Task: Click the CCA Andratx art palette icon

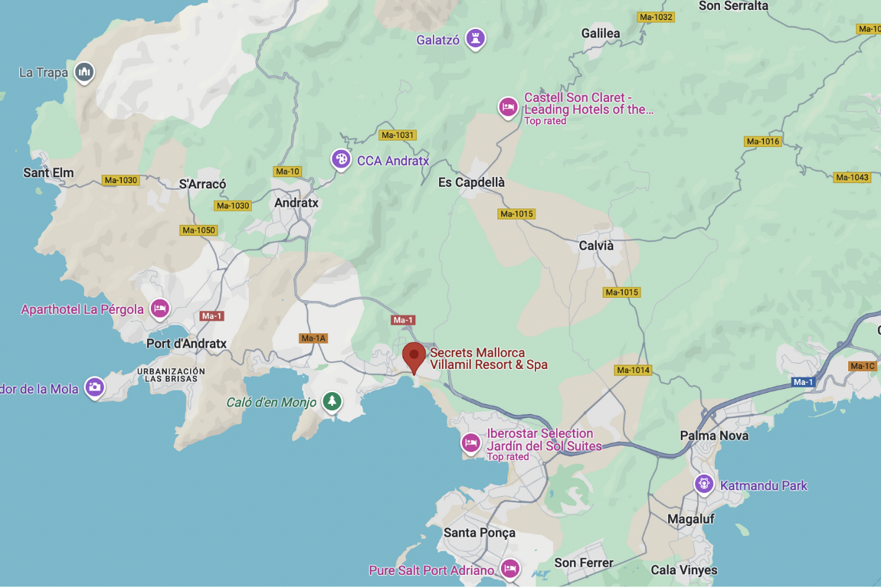Action: [340, 160]
